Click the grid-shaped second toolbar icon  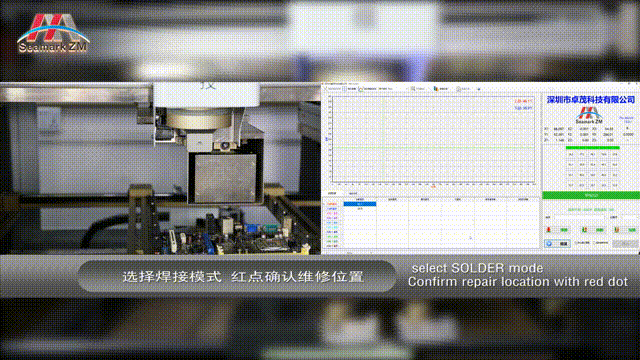[344, 89]
